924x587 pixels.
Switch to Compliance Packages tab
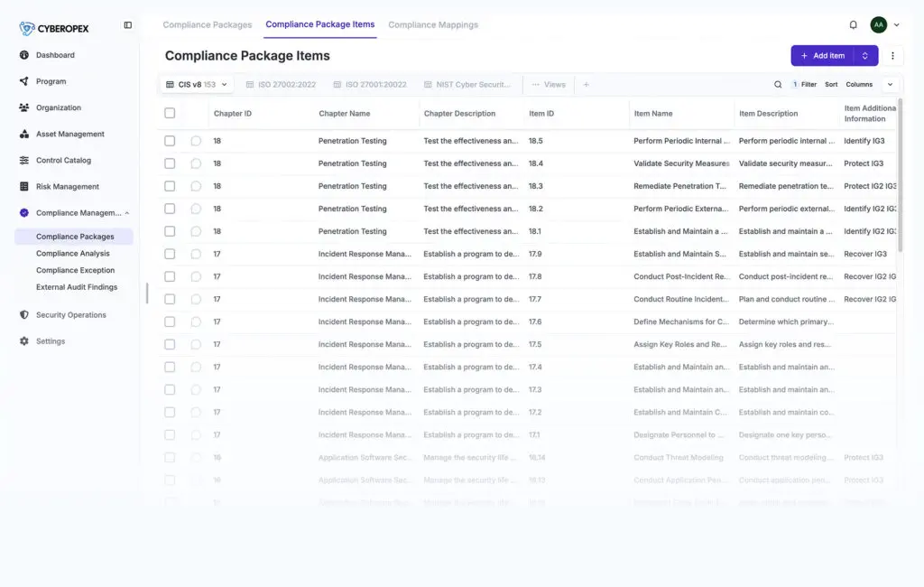[x=208, y=24]
